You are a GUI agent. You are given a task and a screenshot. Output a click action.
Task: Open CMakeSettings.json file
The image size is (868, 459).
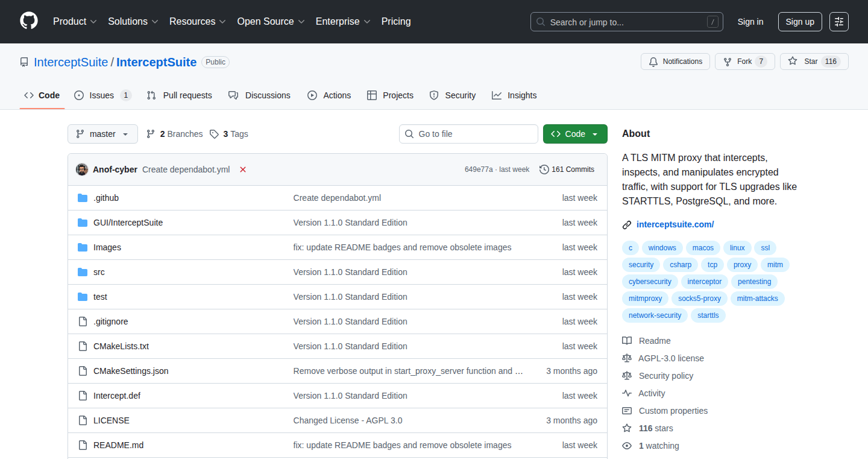(x=131, y=371)
